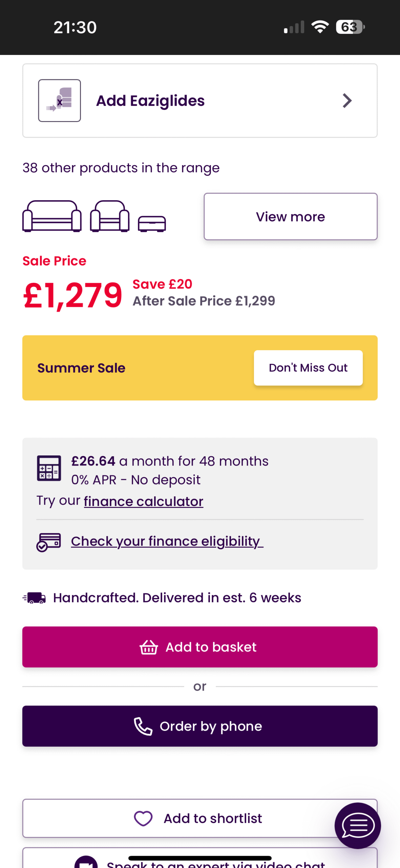The height and width of the screenshot is (868, 400).
Task: Select the armchair icon in range
Action: click(x=110, y=216)
